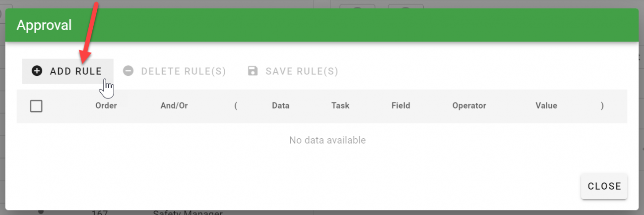
Task: Click the Safety Manager entry behind dialog
Action: click(188, 213)
